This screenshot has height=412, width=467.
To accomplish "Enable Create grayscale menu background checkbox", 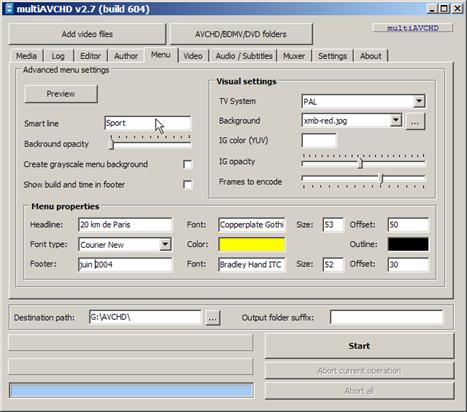I will coord(188,164).
